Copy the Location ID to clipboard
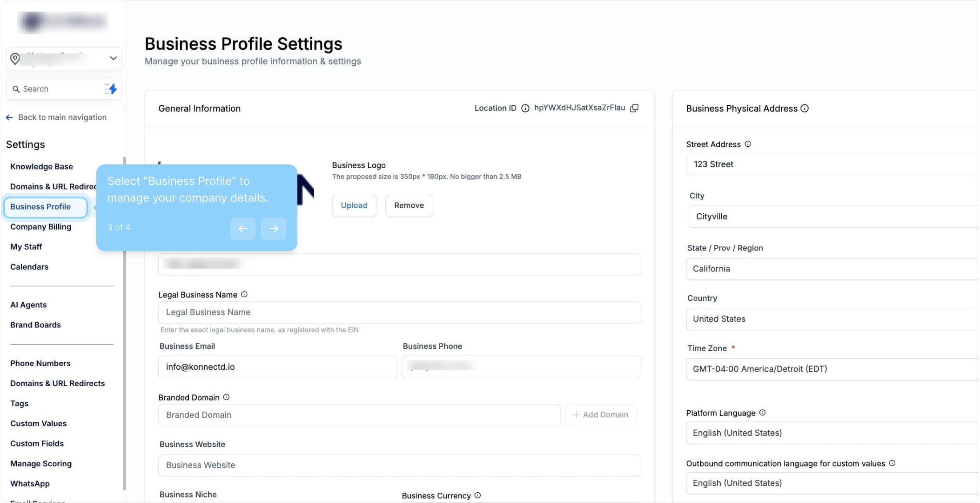This screenshot has width=980, height=503. 634,108
